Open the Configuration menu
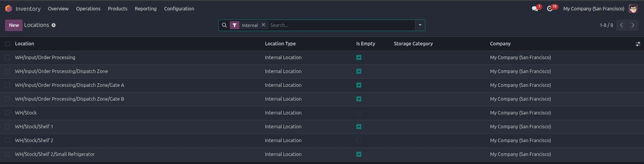Viewport: 644px width, 164px height. click(x=179, y=8)
